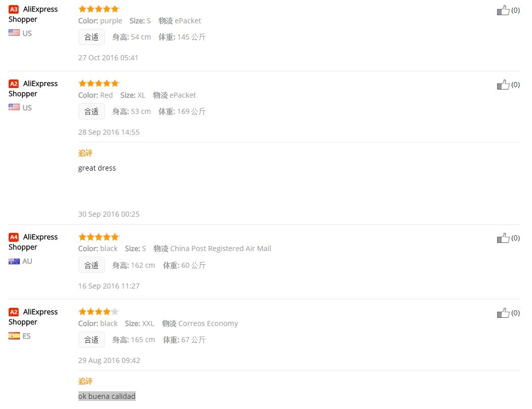The height and width of the screenshot is (409, 532).
Task: Click the five-star rating of the AU review
Action: click(99, 237)
